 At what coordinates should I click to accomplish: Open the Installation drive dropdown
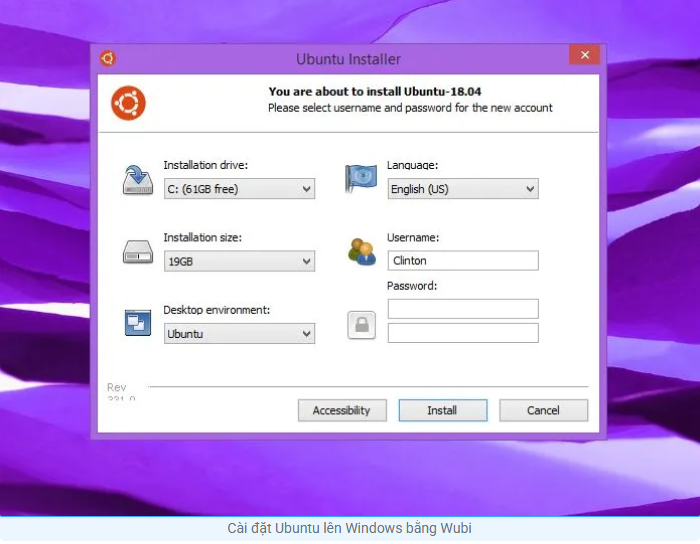239,189
